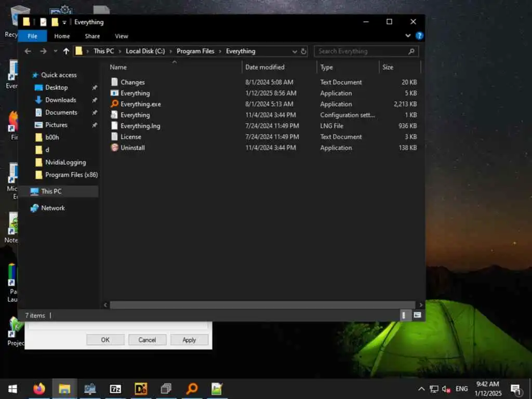Open Explorer help question mark icon
Viewport: 532px width, 399px height.
pyautogui.click(x=419, y=36)
